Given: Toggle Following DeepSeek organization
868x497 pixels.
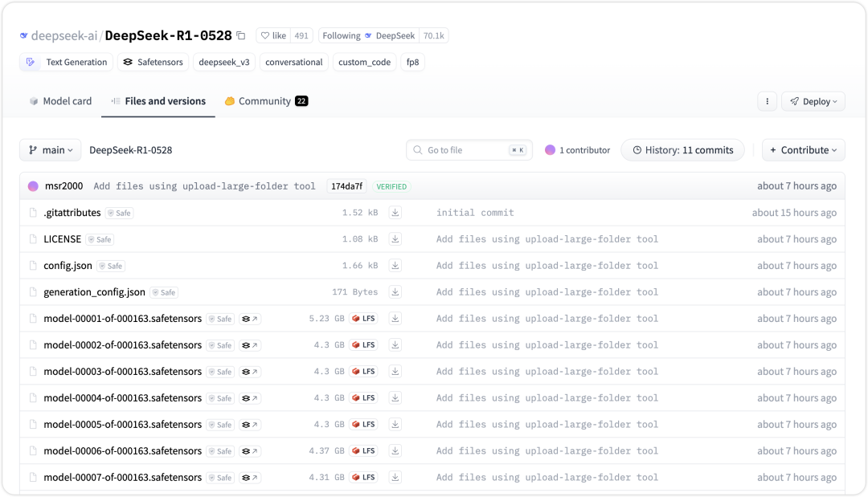Looking at the screenshot, I should pyautogui.click(x=369, y=36).
